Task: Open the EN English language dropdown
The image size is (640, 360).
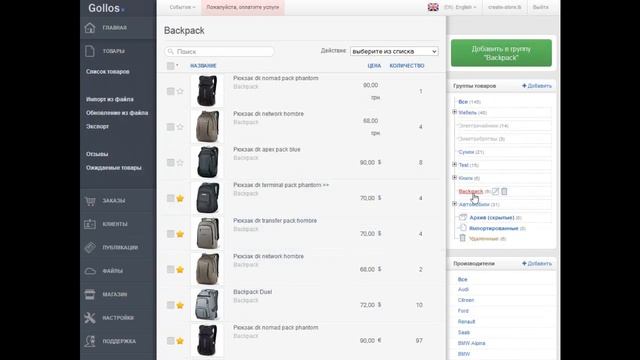Action: (x=460, y=7)
